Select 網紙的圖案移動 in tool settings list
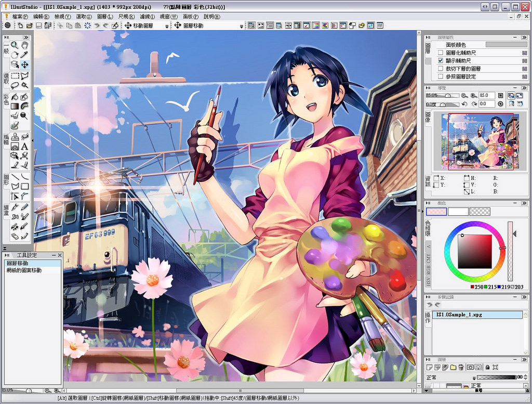 tap(33, 270)
